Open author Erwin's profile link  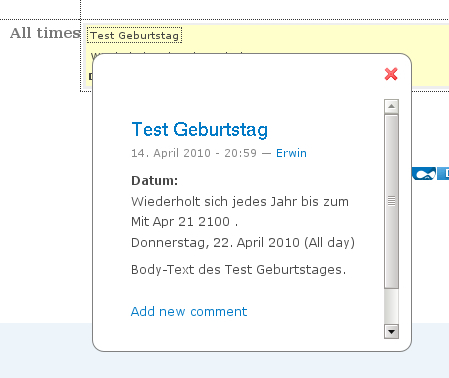(291, 153)
